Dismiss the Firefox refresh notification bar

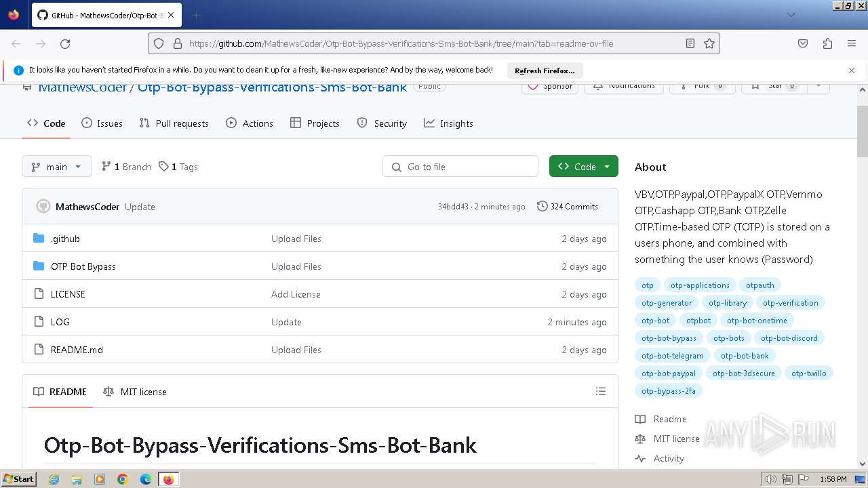point(852,70)
